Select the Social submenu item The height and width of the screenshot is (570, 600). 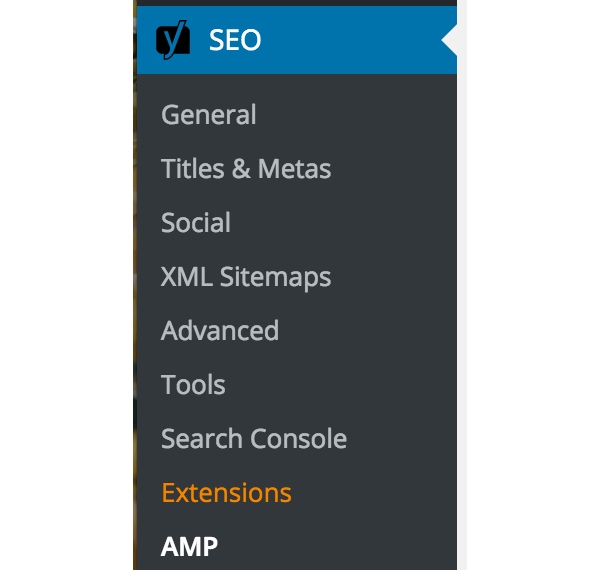click(x=196, y=223)
